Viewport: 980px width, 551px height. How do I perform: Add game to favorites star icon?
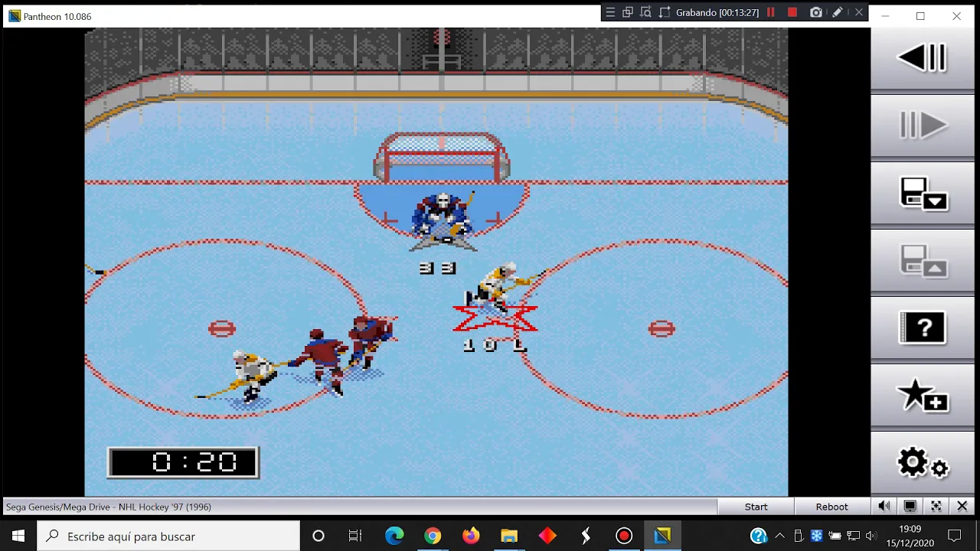pos(923,395)
